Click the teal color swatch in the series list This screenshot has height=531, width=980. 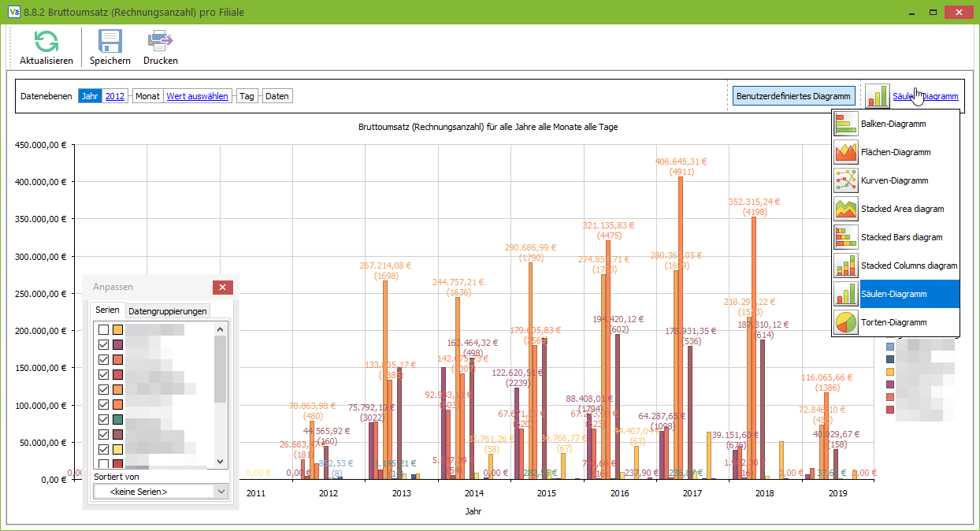click(x=118, y=419)
